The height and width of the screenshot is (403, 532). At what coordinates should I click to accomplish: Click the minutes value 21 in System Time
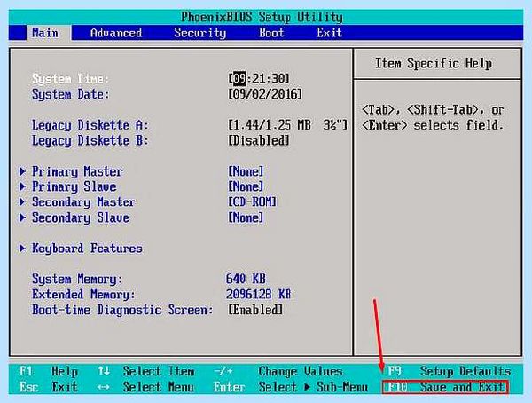point(259,78)
